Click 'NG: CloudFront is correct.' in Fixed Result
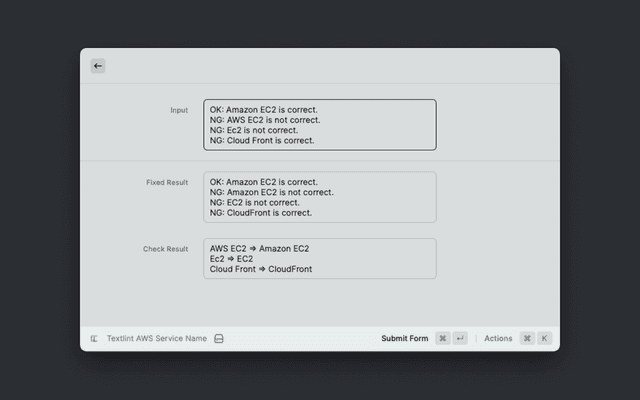640x400 pixels. (261, 213)
